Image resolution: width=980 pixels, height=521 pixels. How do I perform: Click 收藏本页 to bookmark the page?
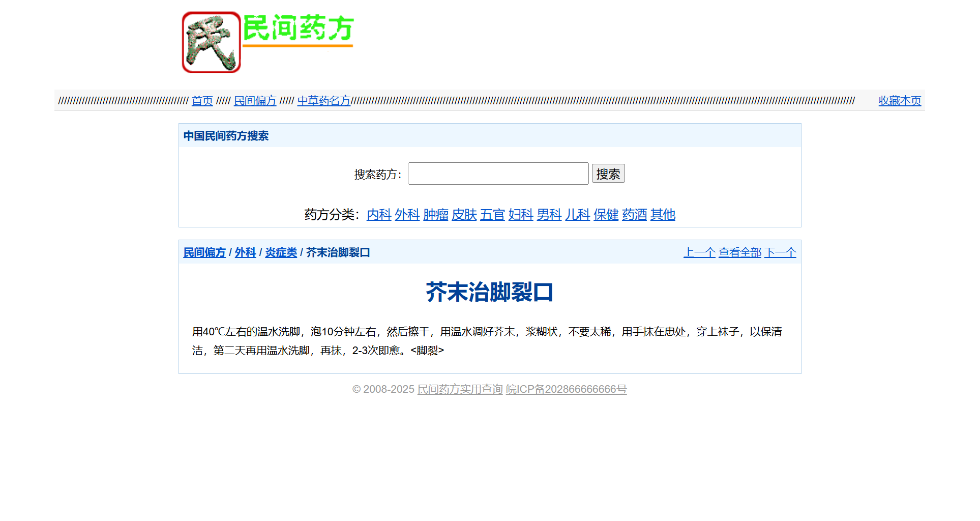pos(899,101)
